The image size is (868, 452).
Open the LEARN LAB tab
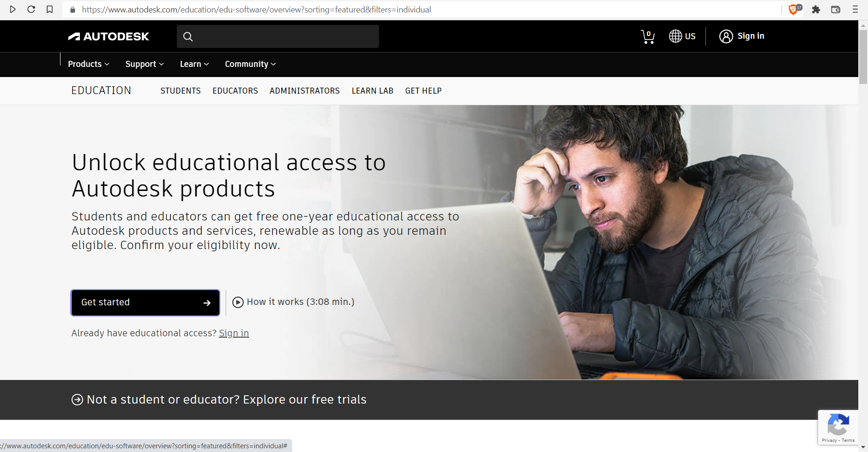373,91
